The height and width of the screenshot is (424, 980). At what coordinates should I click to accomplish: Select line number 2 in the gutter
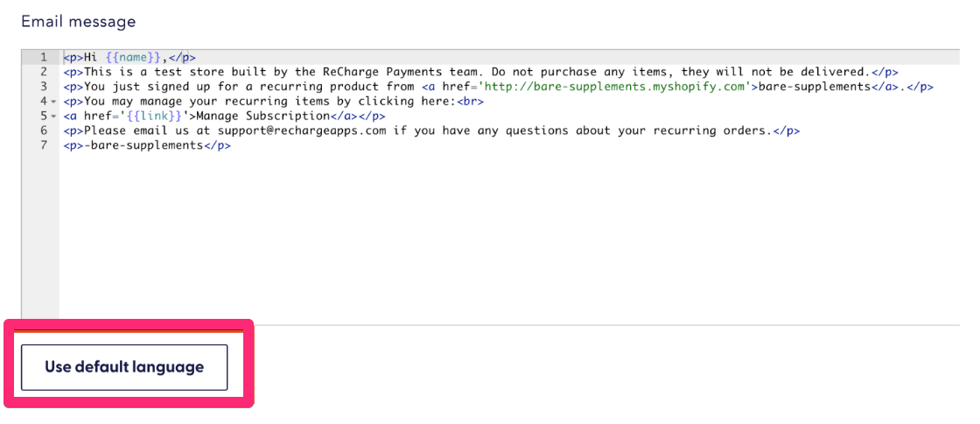tap(44, 72)
